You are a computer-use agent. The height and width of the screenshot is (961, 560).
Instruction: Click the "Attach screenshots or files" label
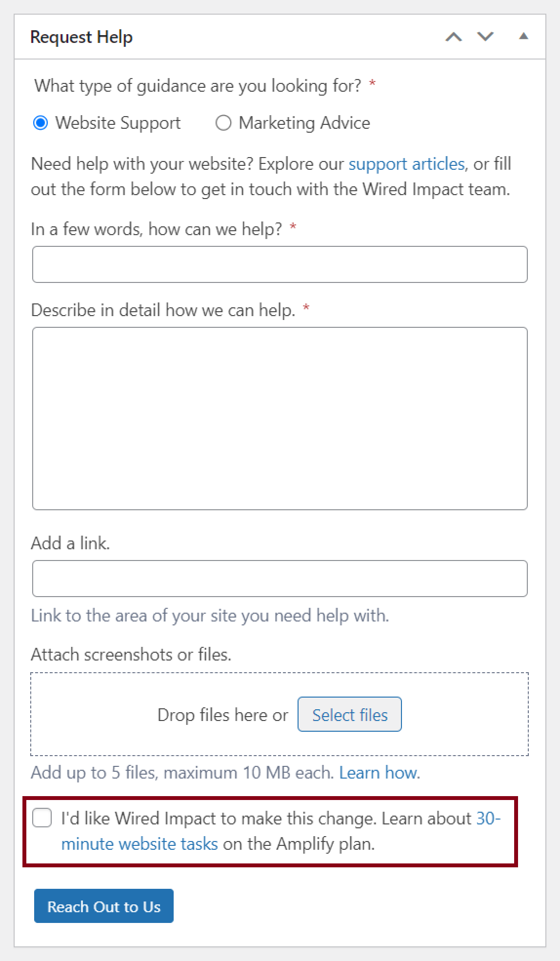pos(132,655)
